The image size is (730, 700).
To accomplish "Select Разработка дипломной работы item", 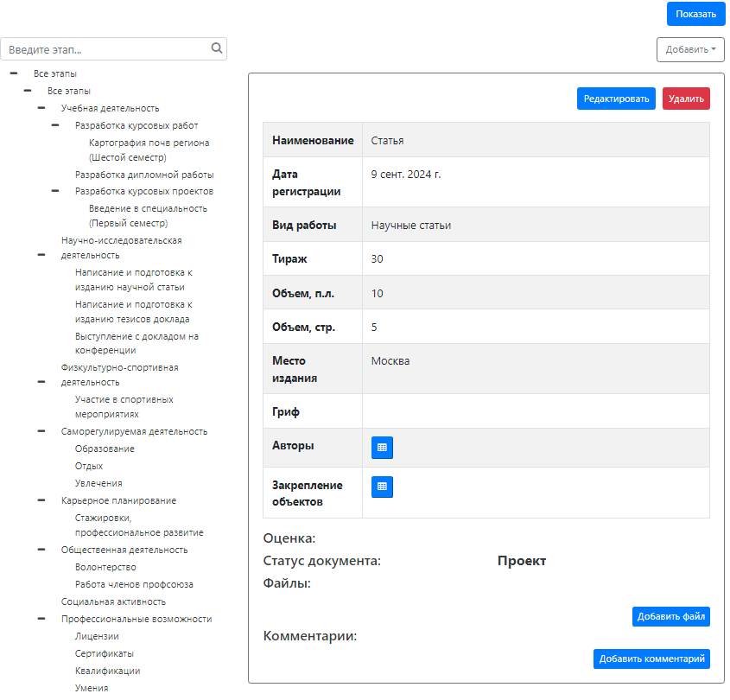I will (x=144, y=175).
